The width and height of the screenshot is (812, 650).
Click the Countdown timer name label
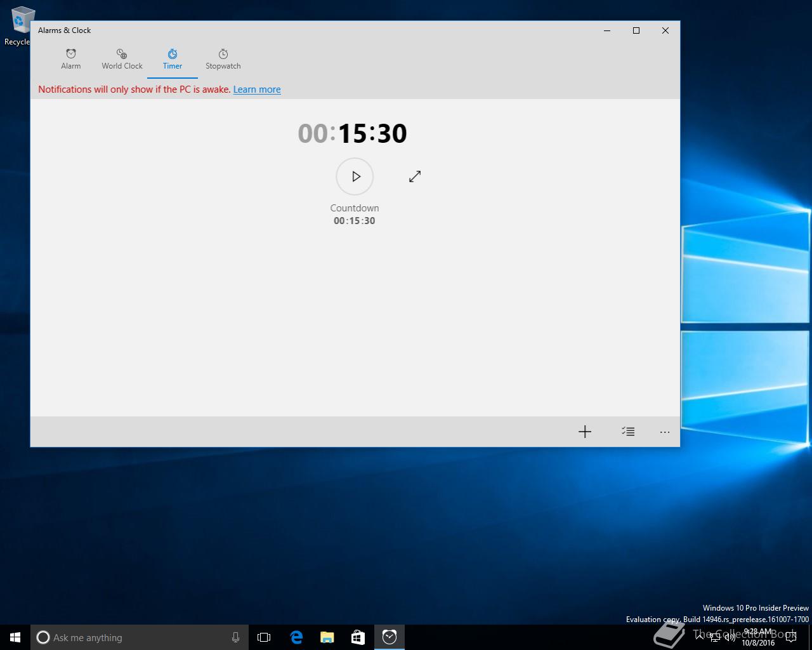[x=355, y=208]
